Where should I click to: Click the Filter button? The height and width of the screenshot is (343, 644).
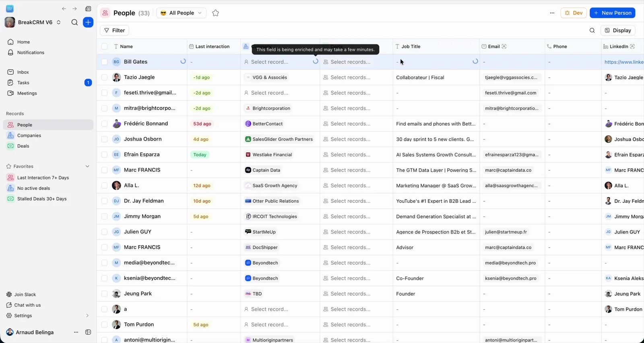coord(115,31)
